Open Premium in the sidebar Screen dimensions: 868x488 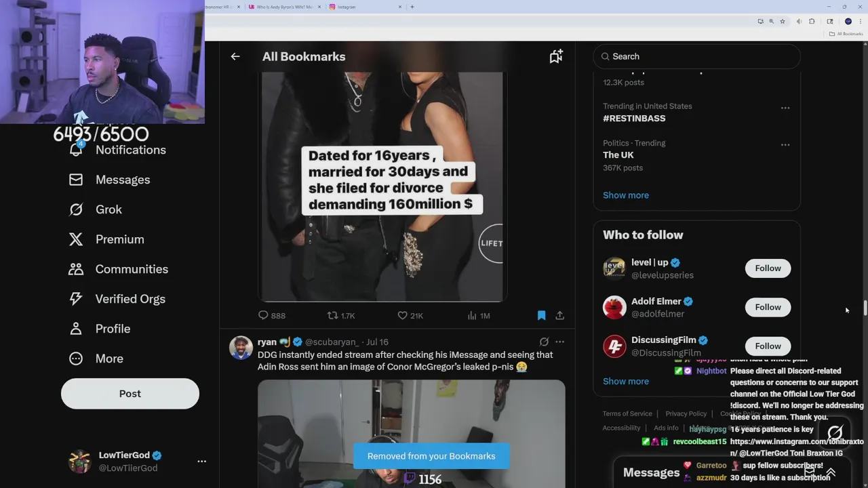(x=106, y=239)
